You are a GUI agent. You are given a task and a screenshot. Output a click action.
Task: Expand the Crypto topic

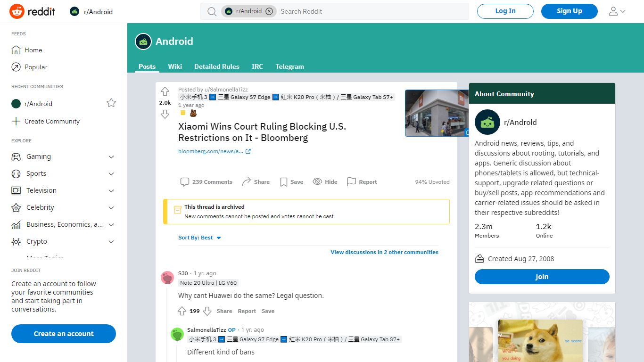(64, 241)
